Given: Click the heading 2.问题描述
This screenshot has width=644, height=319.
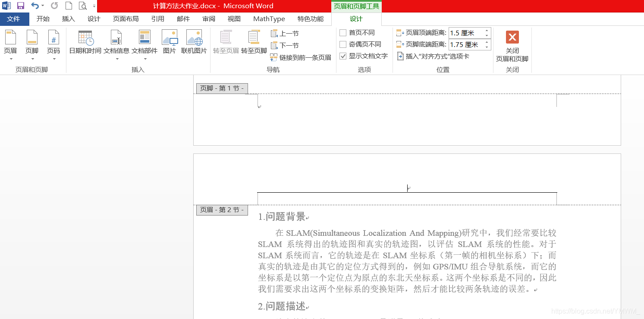Looking at the screenshot, I should 282,306.
